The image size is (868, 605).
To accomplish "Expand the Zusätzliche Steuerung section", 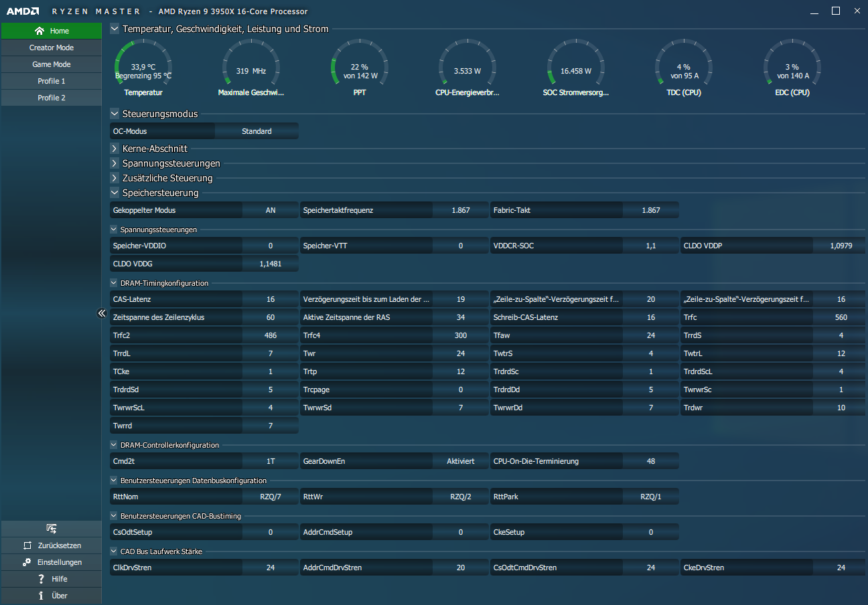I will (x=115, y=178).
